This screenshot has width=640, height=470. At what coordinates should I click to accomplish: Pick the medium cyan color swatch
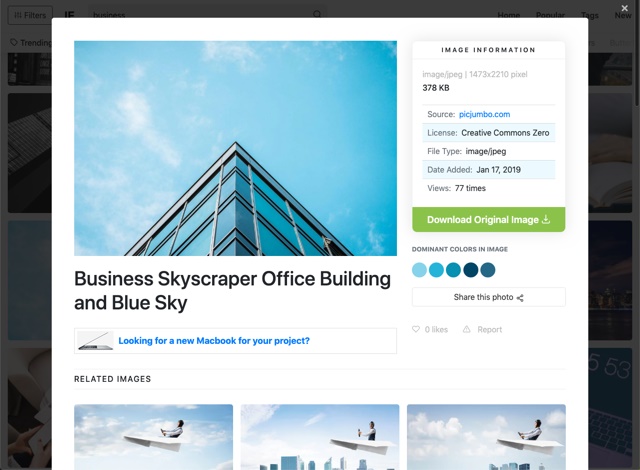click(x=436, y=270)
